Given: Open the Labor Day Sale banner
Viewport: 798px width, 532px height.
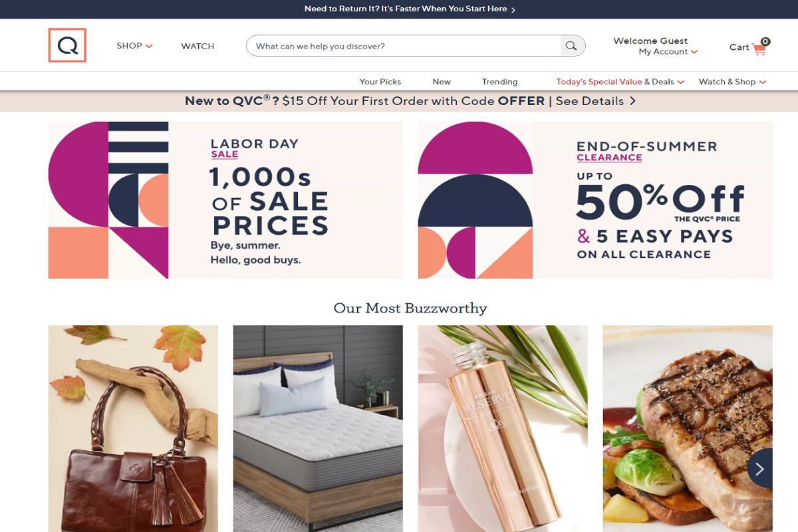Looking at the screenshot, I should [x=225, y=200].
